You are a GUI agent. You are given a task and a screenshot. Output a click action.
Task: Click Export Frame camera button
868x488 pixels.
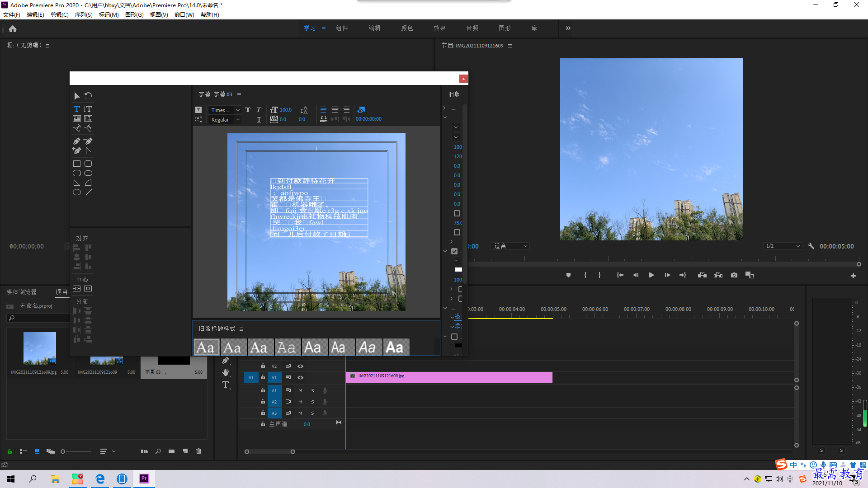734,275
